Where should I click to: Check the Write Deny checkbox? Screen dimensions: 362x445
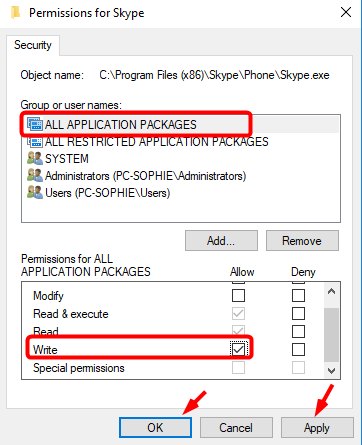point(298,349)
